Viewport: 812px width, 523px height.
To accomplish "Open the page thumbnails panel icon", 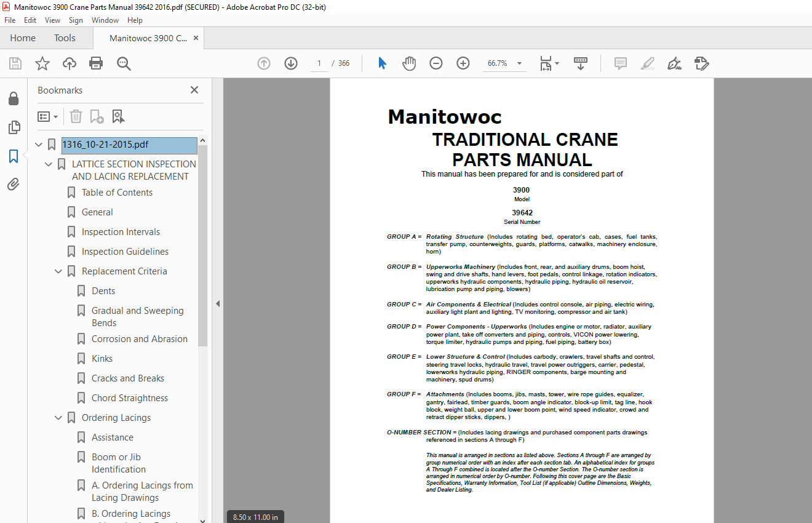I will click(x=14, y=127).
